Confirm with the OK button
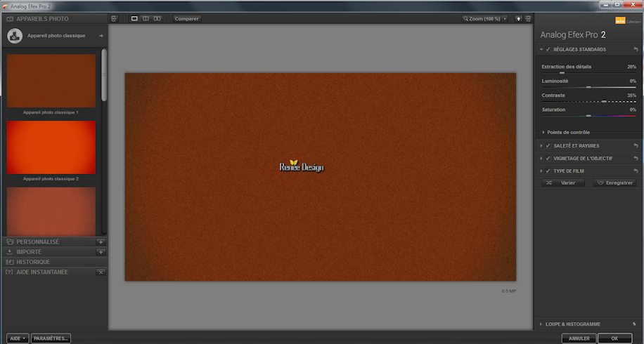Screen dimensions: 644x344 (614, 338)
